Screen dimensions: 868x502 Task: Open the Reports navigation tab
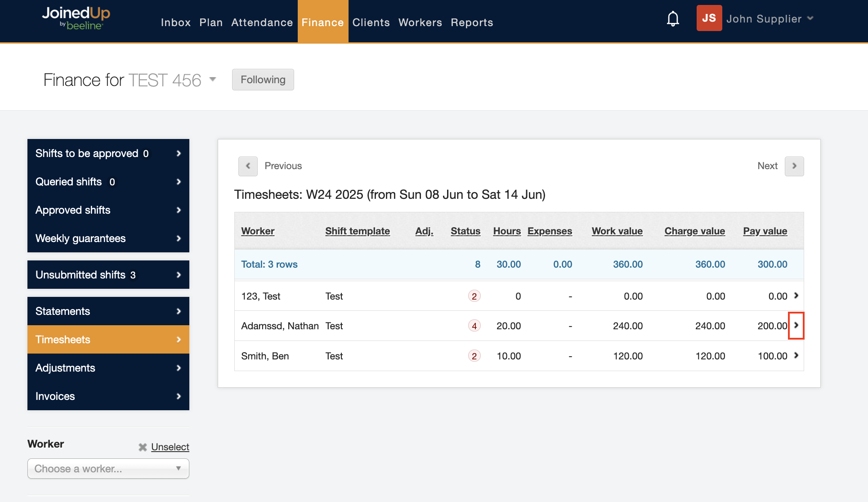(472, 22)
